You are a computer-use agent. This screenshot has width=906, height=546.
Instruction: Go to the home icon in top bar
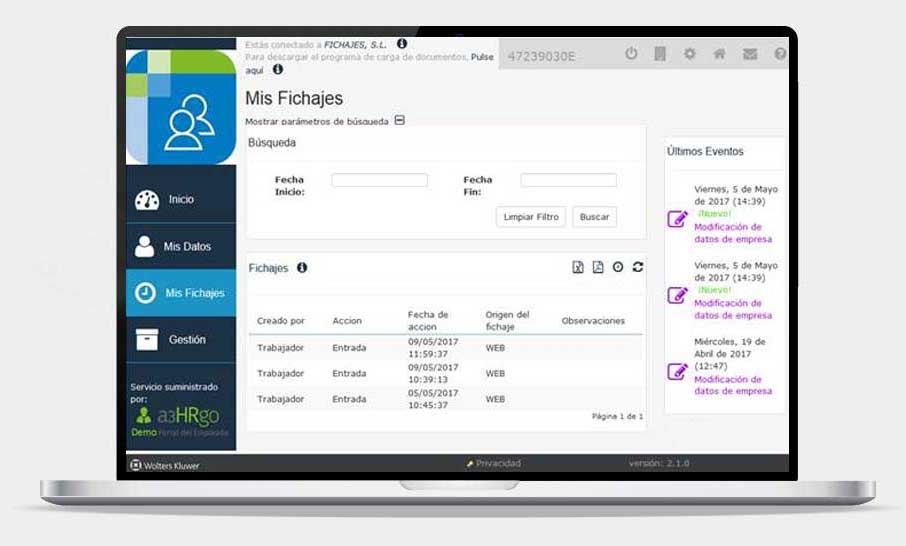point(719,54)
